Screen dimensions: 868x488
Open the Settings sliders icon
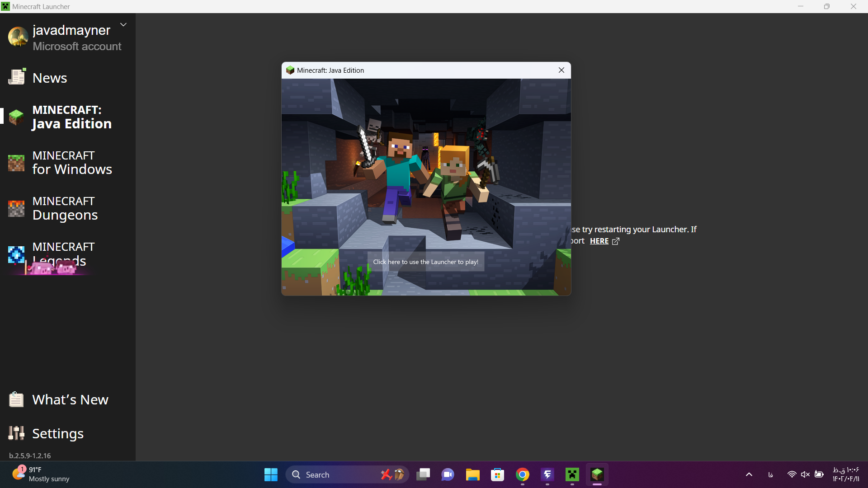coord(16,433)
